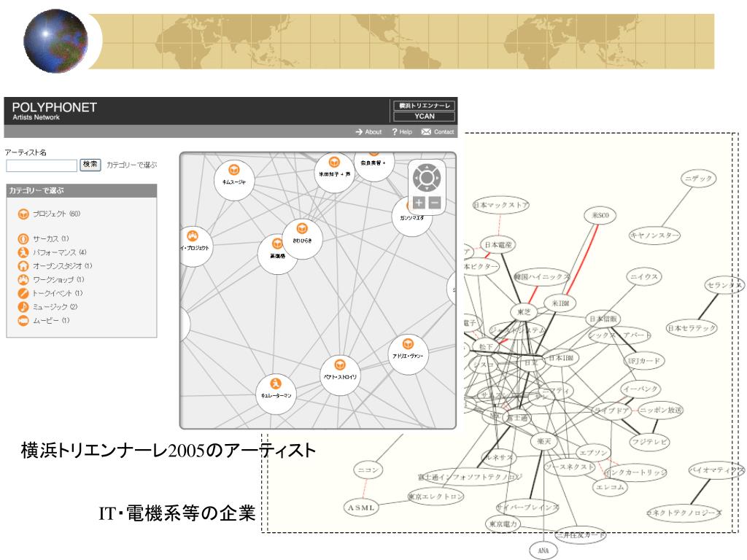Click the 検索 search button
Screen dimensions: 747x560
pos(90,165)
